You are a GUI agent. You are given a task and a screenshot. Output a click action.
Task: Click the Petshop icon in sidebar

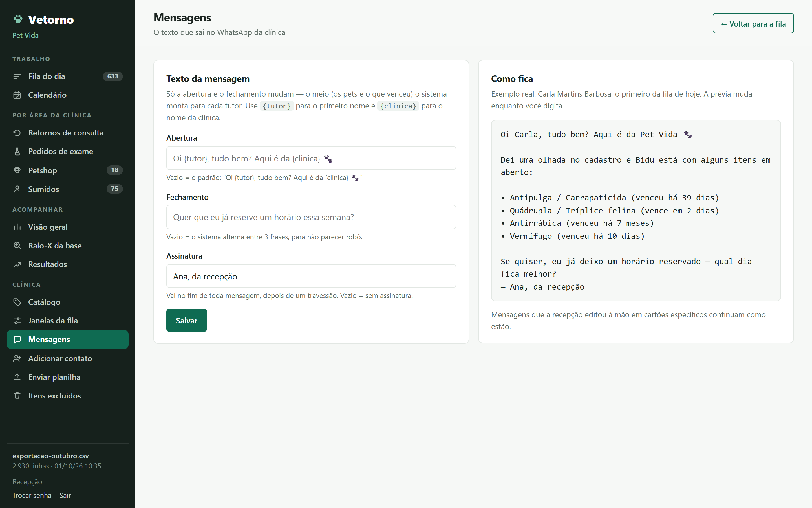tap(17, 170)
